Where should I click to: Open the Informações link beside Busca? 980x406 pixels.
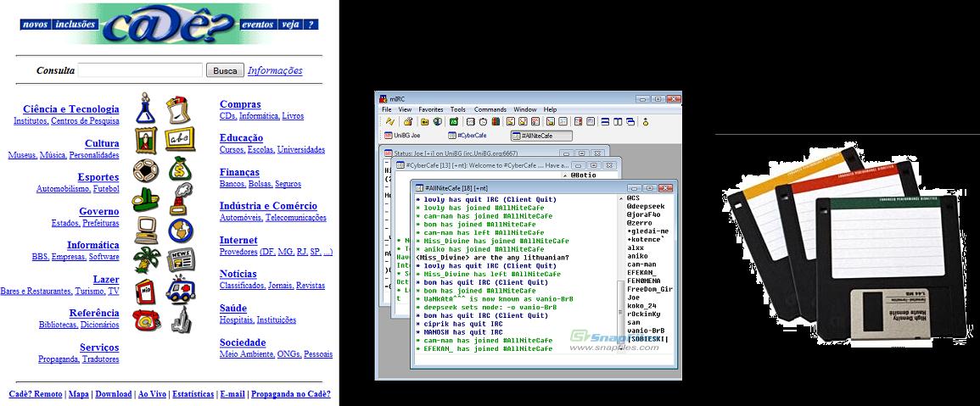coord(275,70)
